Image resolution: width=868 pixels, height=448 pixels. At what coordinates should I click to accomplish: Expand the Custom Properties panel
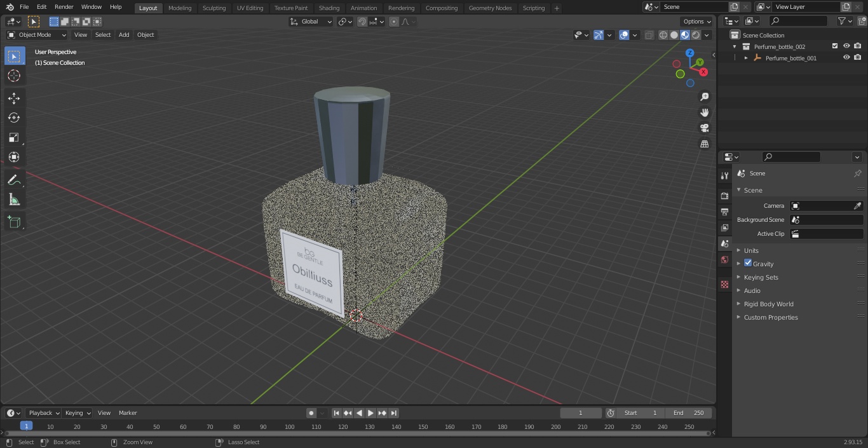pos(770,317)
